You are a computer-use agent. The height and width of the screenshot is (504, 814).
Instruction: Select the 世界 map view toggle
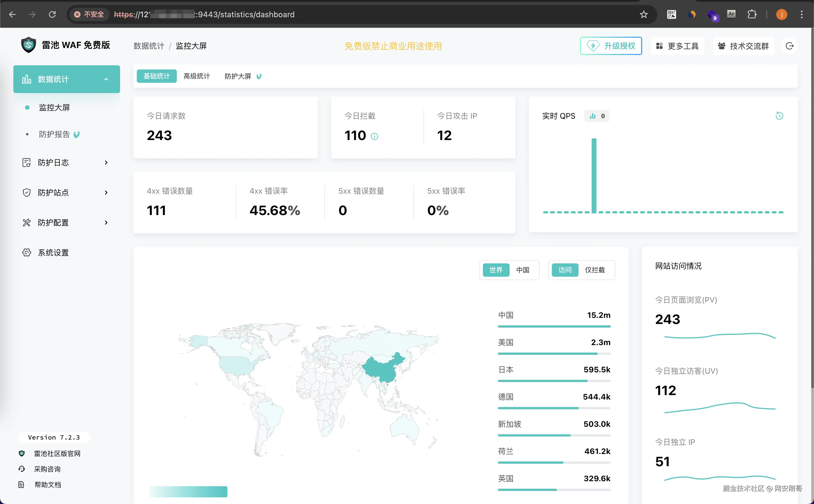click(x=496, y=270)
